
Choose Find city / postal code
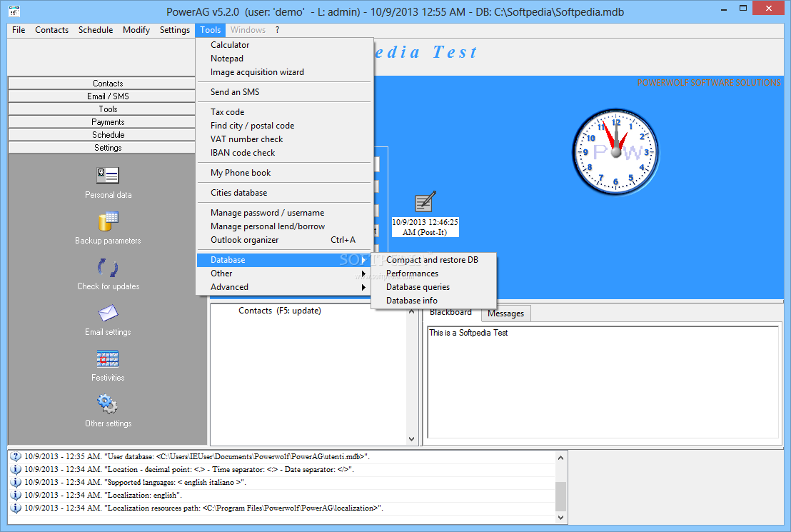click(284, 126)
